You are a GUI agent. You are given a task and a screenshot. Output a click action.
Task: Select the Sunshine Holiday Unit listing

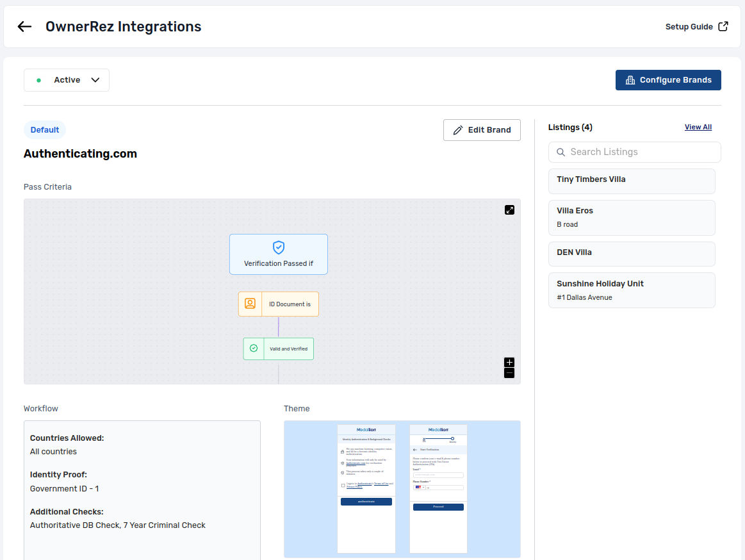(631, 290)
